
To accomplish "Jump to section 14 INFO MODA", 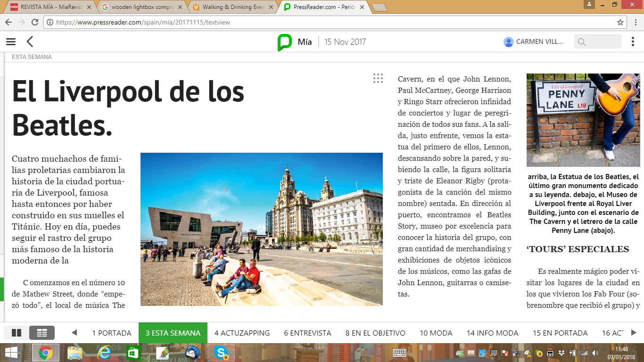I will click(x=493, y=333).
